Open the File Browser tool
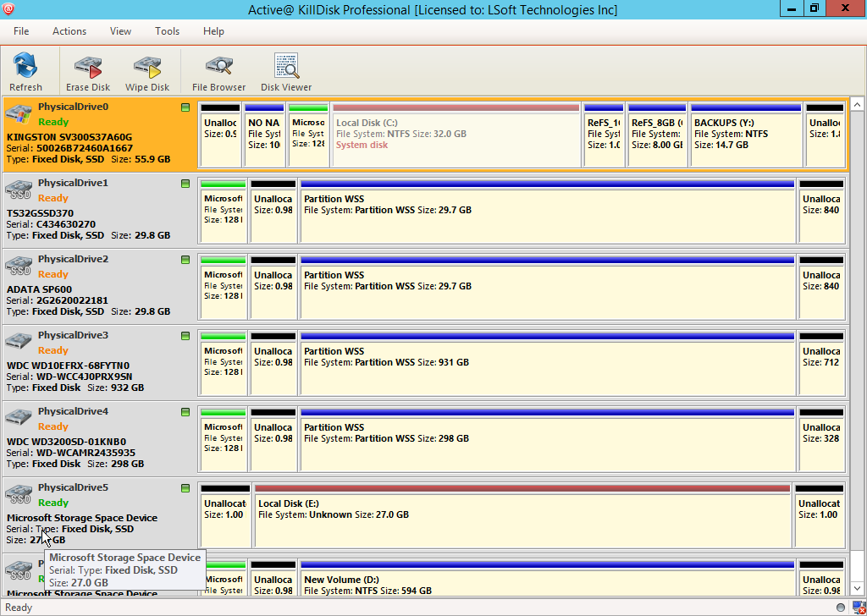This screenshot has height=616, width=867. coord(219,72)
